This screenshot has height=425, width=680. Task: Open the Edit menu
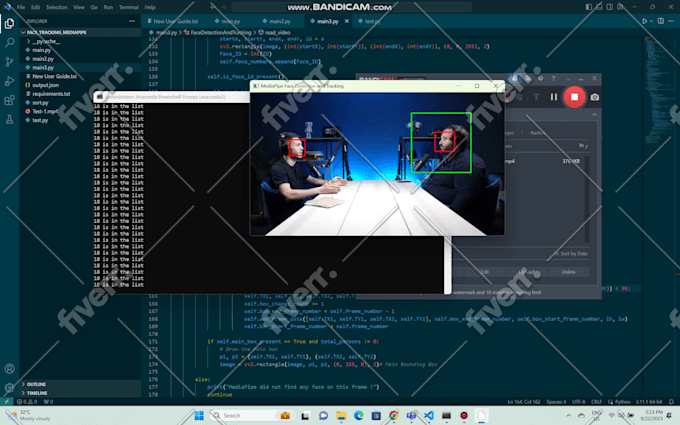(x=36, y=7)
